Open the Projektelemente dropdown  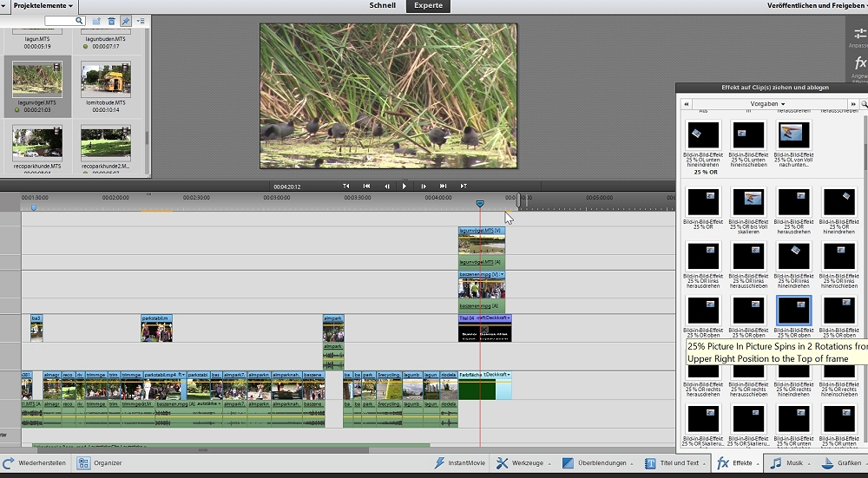[43, 5]
